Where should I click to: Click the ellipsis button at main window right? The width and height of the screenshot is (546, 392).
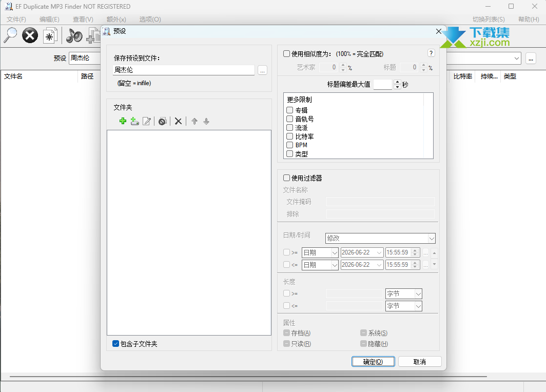(531, 58)
